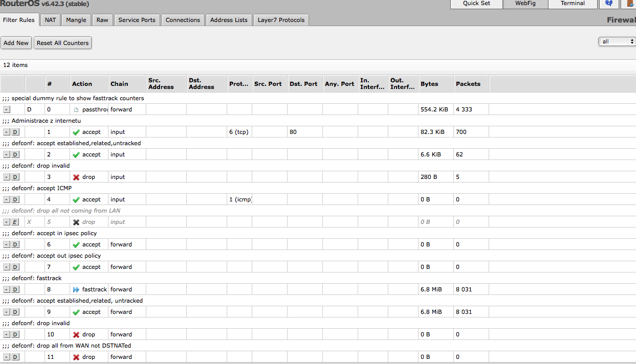
Task: Click the red drop X icon in rule 3
Action: pos(76,177)
